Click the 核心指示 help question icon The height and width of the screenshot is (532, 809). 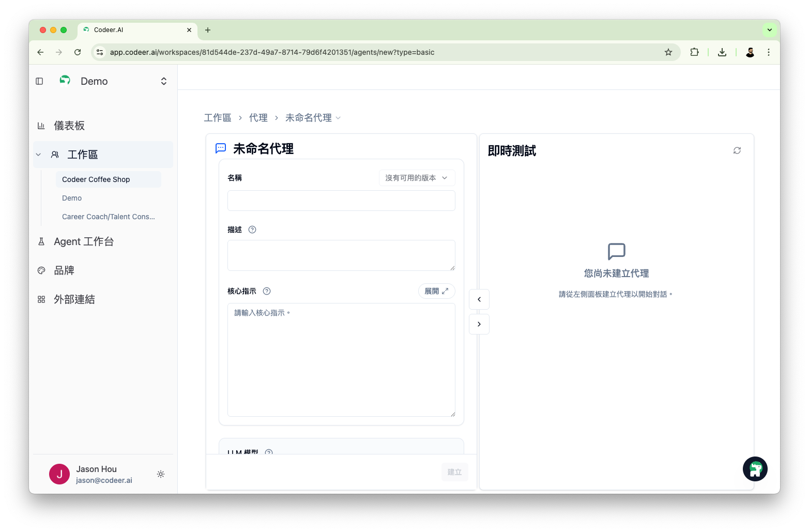point(266,291)
